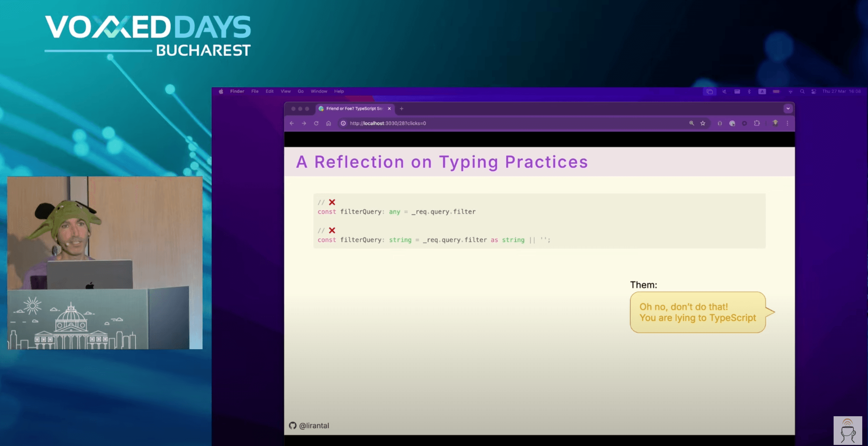Image resolution: width=868 pixels, height=446 pixels.
Task: Click the browser forward arrow
Action: coord(304,123)
